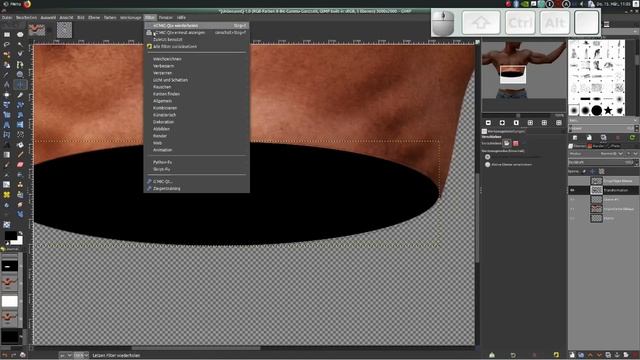Click zoom out icon in Navigation panel
Viewport: 640px width, 360px height.
488,123
